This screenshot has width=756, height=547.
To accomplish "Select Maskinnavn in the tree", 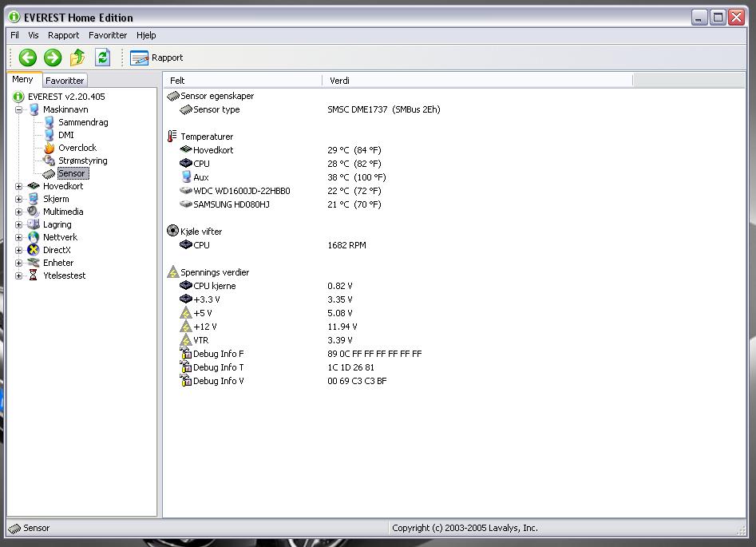I will (65, 109).
